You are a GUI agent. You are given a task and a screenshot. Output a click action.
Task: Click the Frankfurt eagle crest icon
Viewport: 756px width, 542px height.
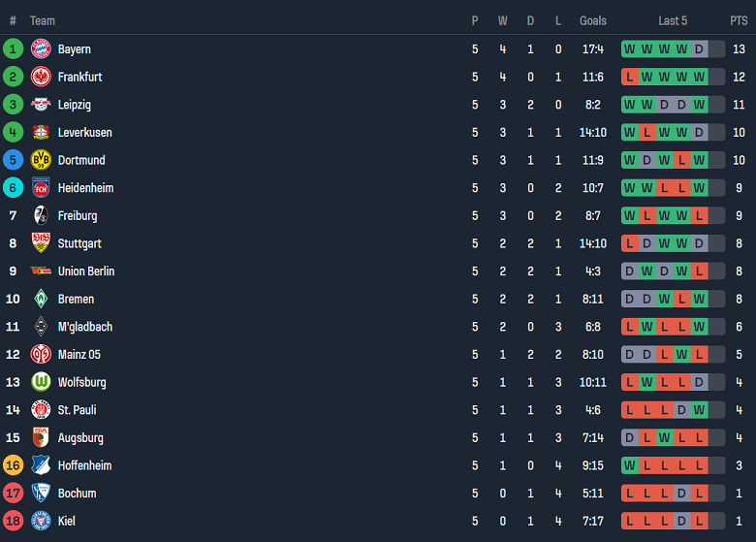tap(41, 77)
